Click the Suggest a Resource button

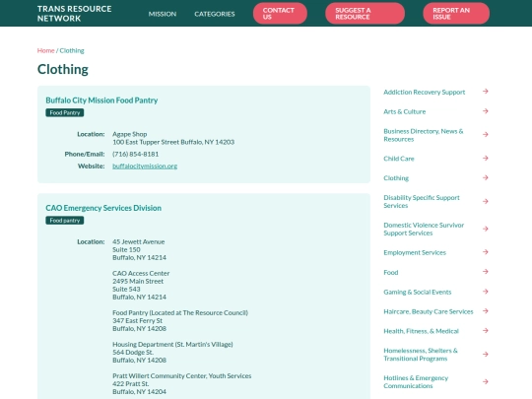(365, 14)
